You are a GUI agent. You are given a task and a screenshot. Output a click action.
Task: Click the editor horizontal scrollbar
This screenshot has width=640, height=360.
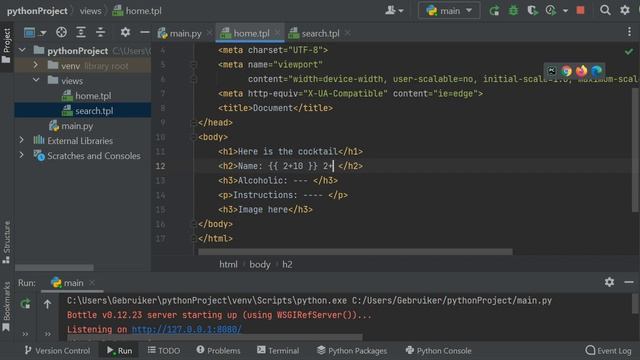355,252
